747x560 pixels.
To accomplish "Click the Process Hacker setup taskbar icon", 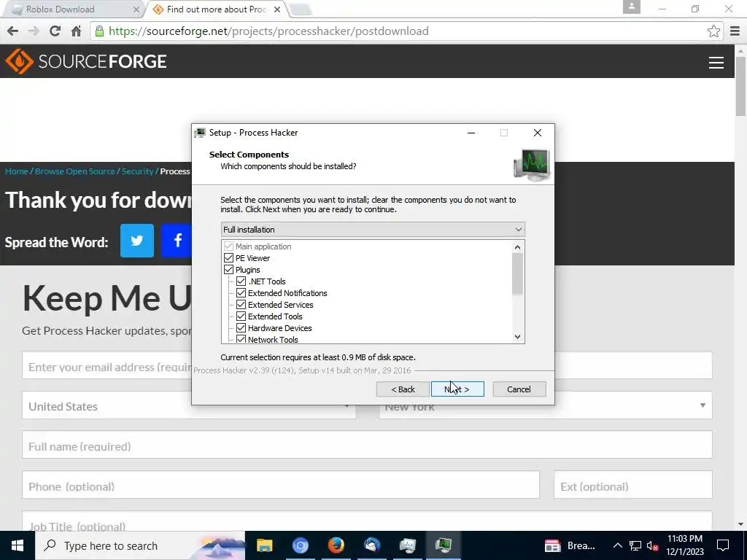I will [x=443, y=545].
